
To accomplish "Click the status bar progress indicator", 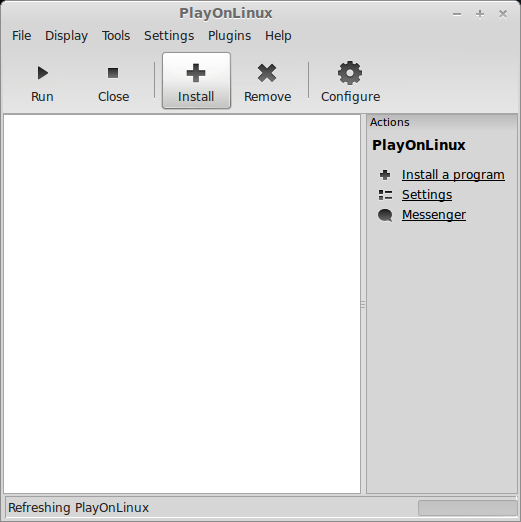I will [x=468, y=508].
